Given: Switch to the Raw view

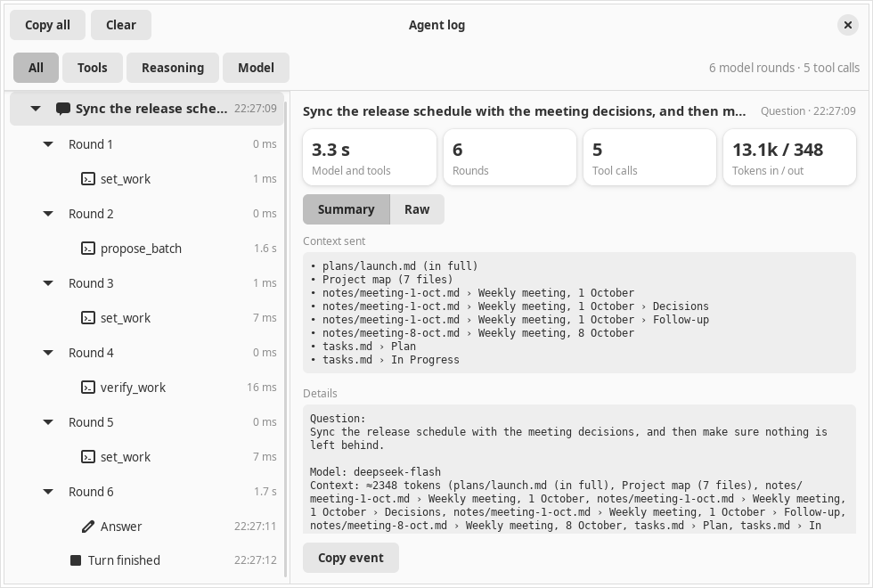Looking at the screenshot, I should coord(417,209).
